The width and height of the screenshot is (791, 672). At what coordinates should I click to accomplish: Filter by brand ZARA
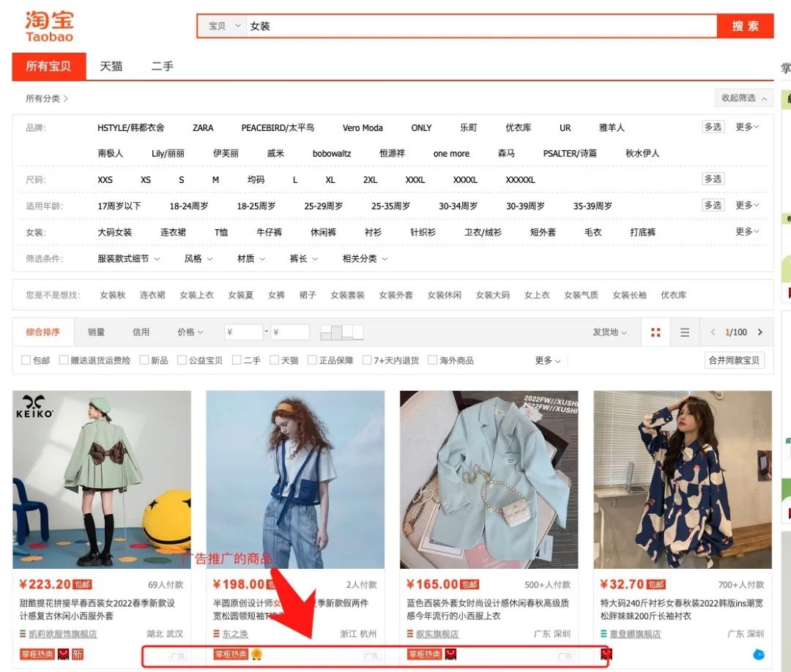203,128
